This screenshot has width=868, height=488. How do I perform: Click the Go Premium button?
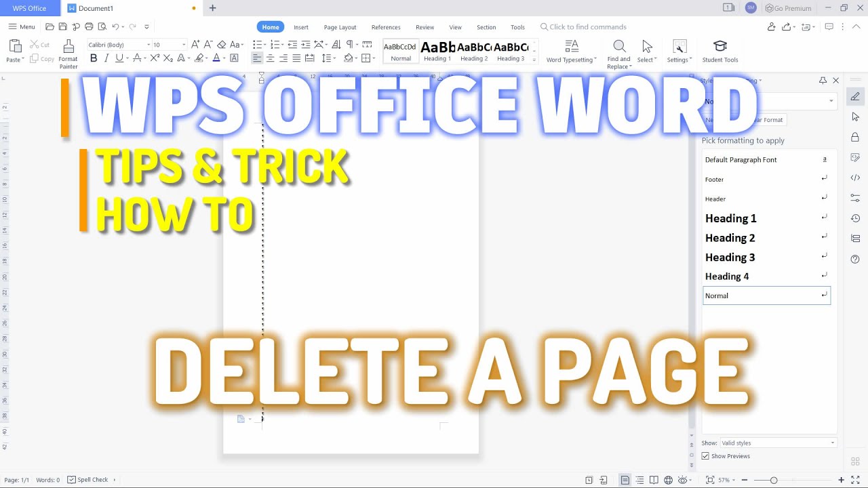[x=788, y=8]
